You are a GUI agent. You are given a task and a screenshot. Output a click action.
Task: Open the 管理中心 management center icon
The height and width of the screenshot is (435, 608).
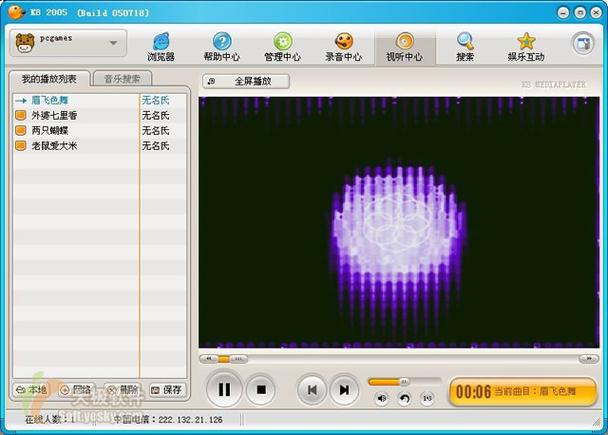282,46
